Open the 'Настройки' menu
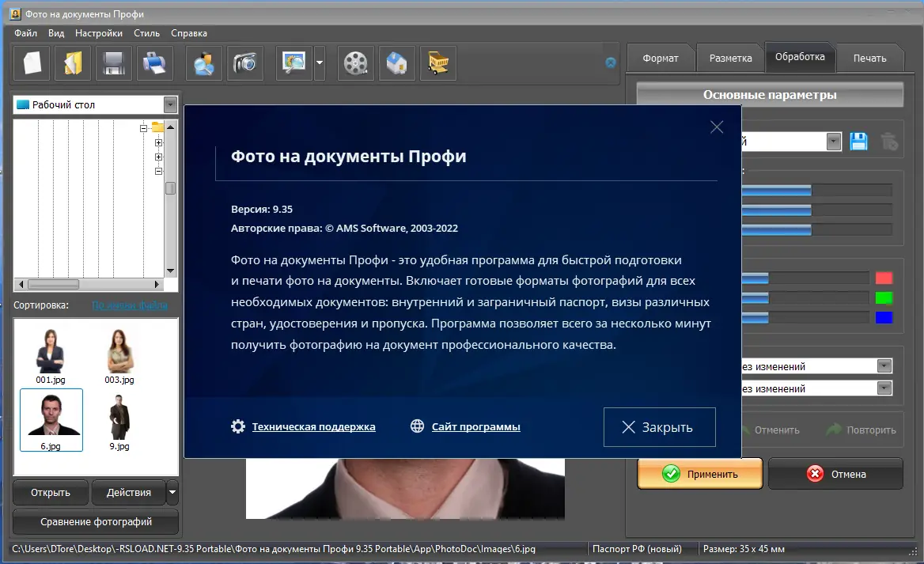924x564 pixels. (x=98, y=33)
